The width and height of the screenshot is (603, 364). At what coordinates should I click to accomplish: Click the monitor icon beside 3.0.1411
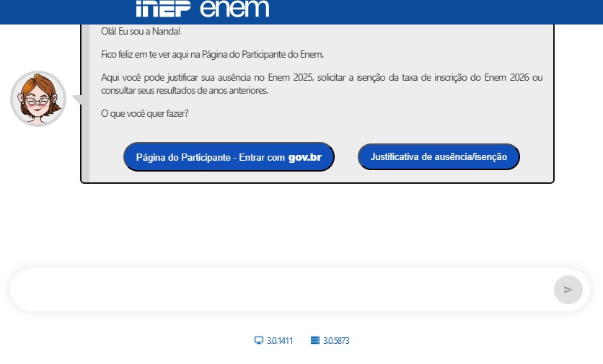[259, 340]
